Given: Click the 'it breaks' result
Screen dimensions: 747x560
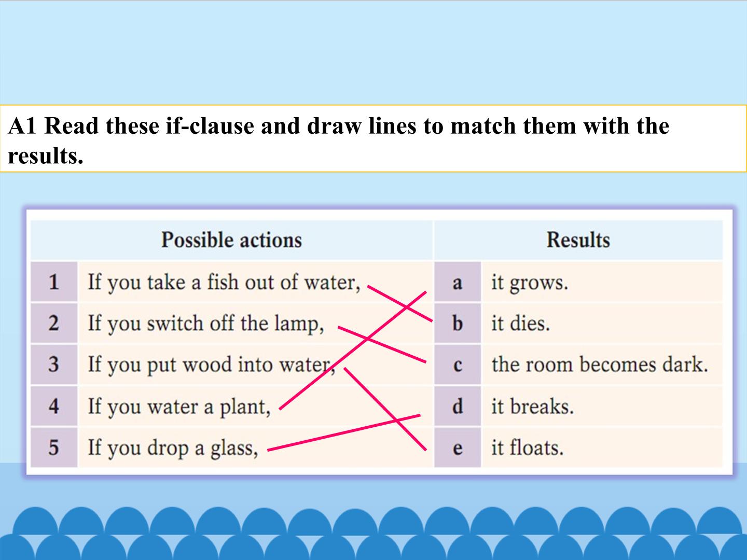Looking at the screenshot, I should pos(533,406).
